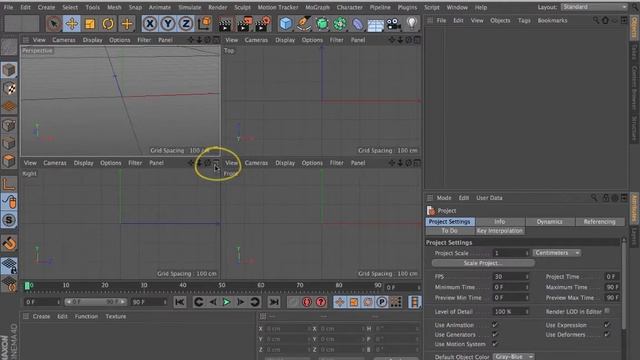Add a camera object
The image size is (640, 360).
click(393, 24)
